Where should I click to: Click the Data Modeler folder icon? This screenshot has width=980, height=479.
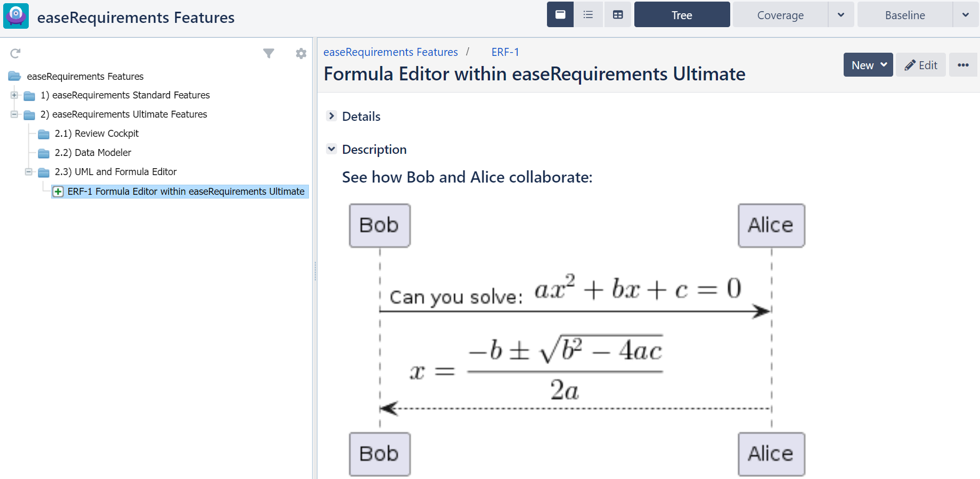[x=44, y=153]
